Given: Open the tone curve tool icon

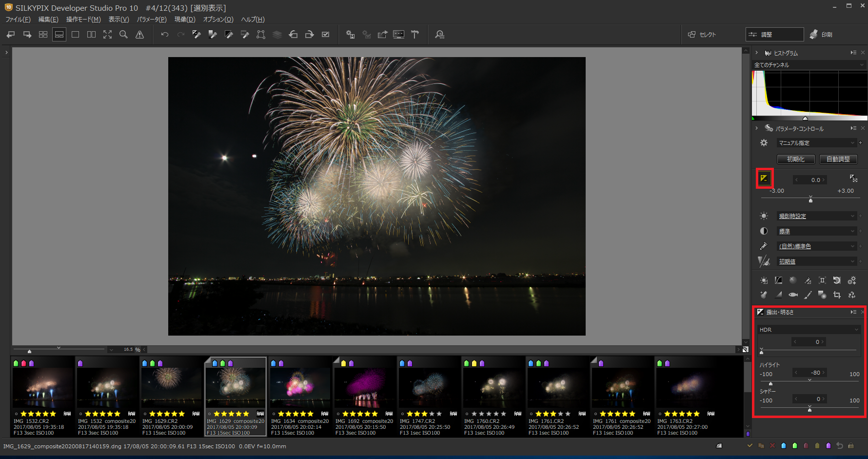Looking at the screenshot, I should tap(778, 280).
